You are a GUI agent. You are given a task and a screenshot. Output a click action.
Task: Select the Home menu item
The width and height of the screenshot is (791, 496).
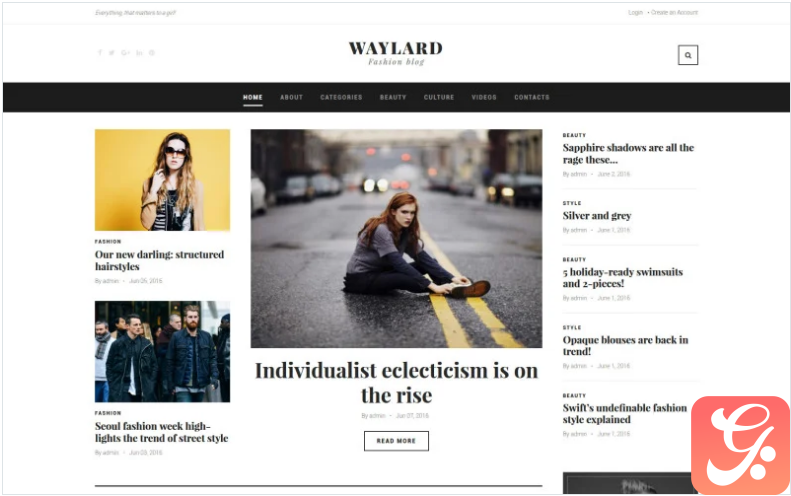click(x=253, y=97)
